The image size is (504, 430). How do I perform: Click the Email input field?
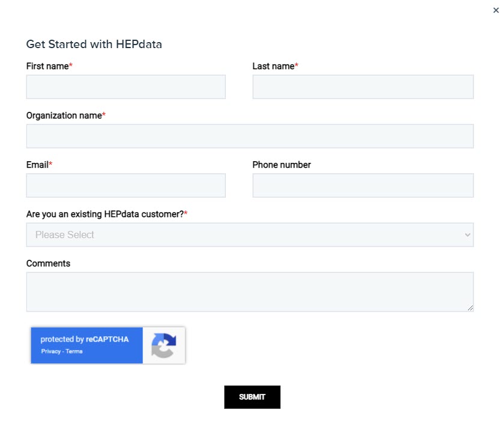click(126, 185)
